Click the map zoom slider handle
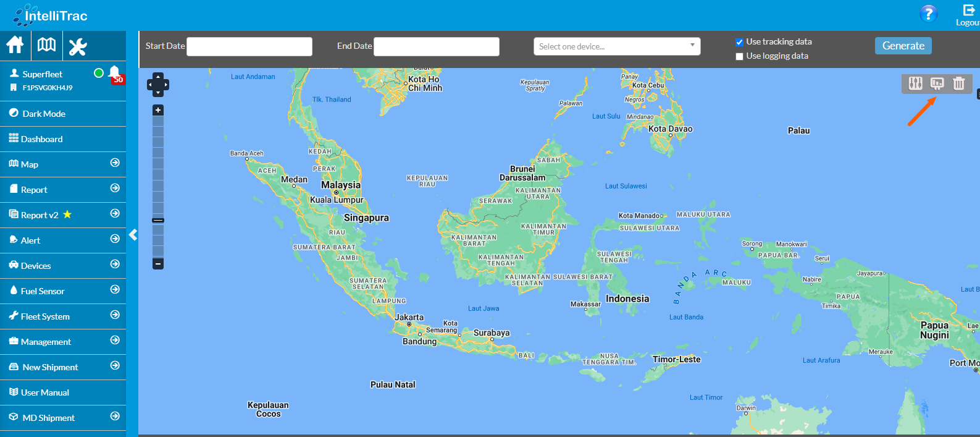 158,220
